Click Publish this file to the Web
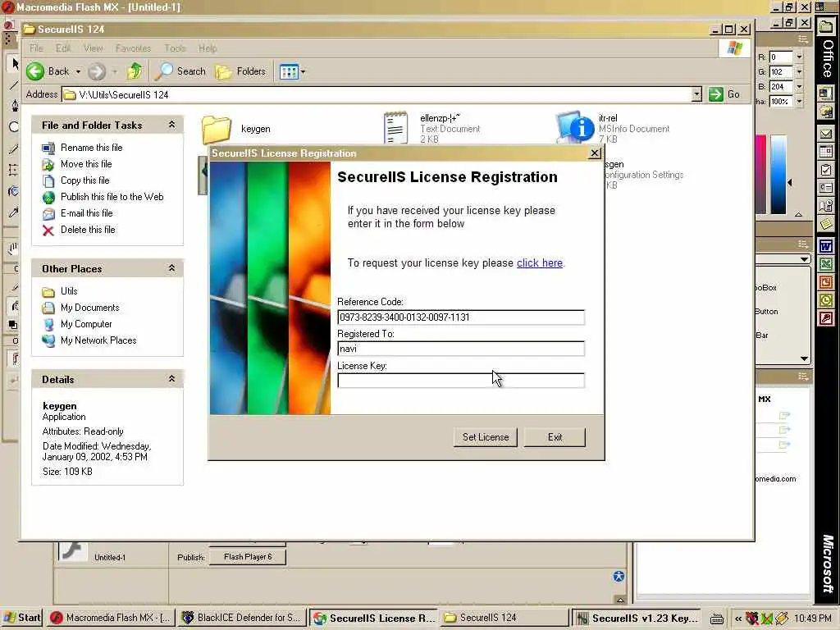The height and width of the screenshot is (630, 840). [112, 197]
